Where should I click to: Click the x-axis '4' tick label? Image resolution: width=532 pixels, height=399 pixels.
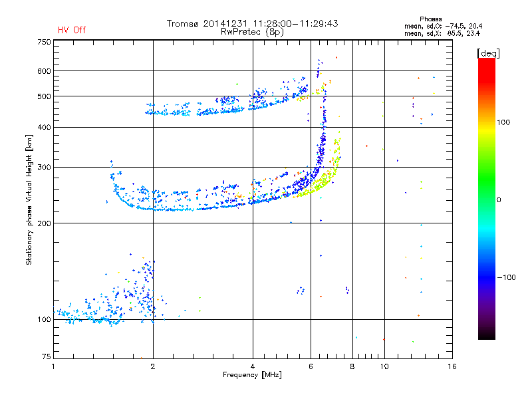point(253,366)
